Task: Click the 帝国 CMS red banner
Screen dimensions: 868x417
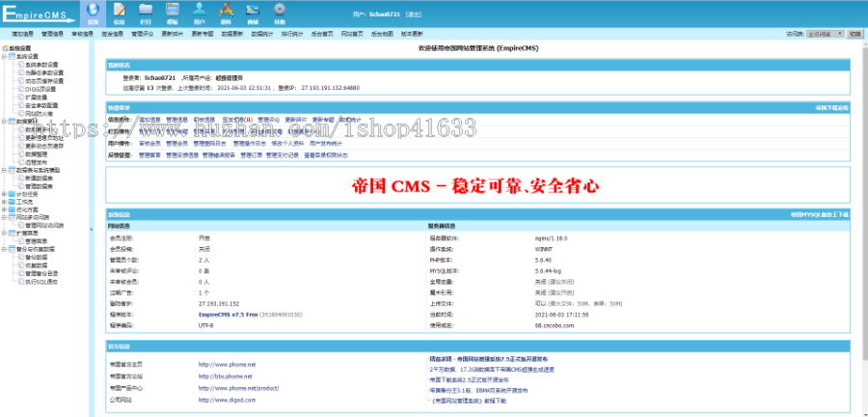Action: point(475,186)
